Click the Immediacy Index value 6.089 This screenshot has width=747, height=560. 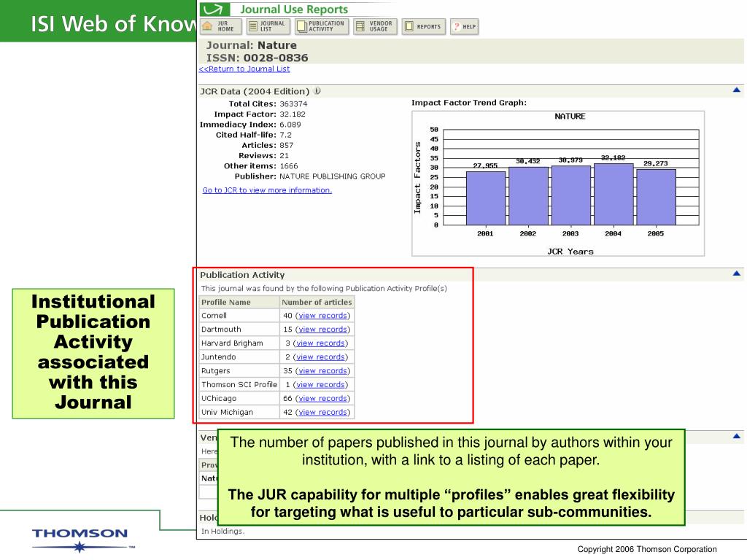290,124
